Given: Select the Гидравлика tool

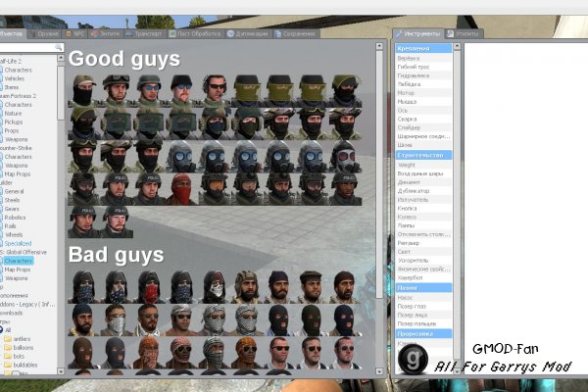Looking at the screenshot, I should (423, 75).
